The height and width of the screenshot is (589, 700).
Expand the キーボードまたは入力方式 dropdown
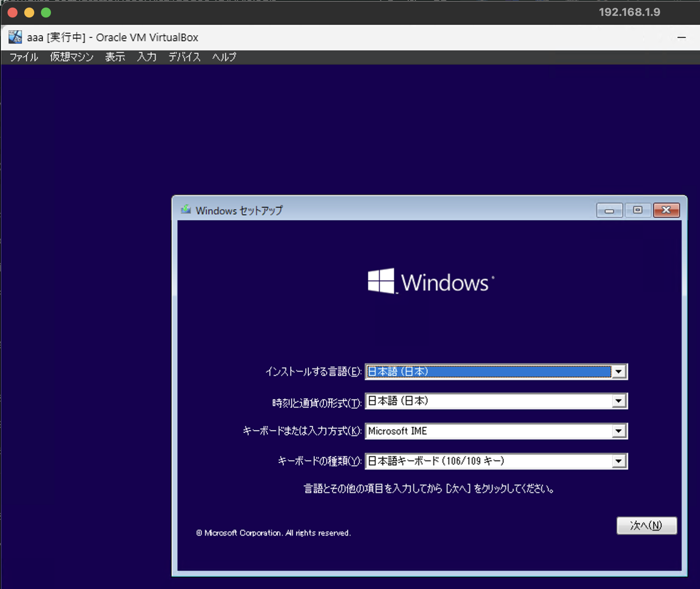619,431
